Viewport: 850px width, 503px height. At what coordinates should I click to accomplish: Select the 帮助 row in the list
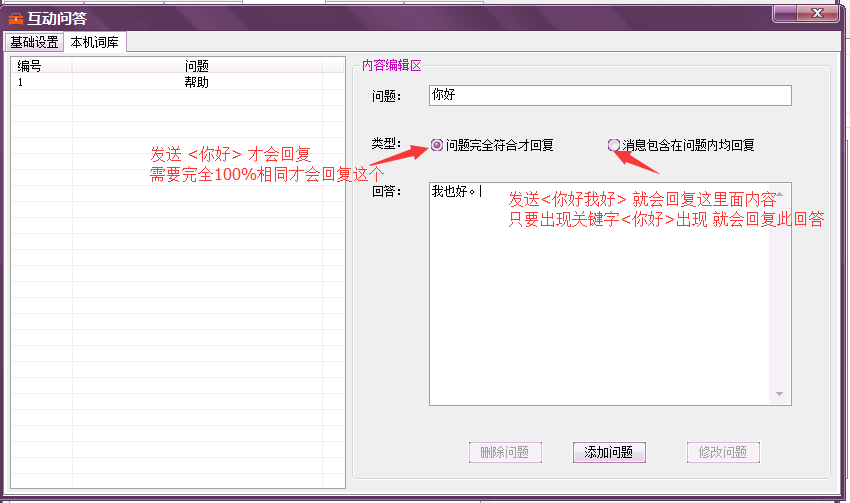[197, 83]
